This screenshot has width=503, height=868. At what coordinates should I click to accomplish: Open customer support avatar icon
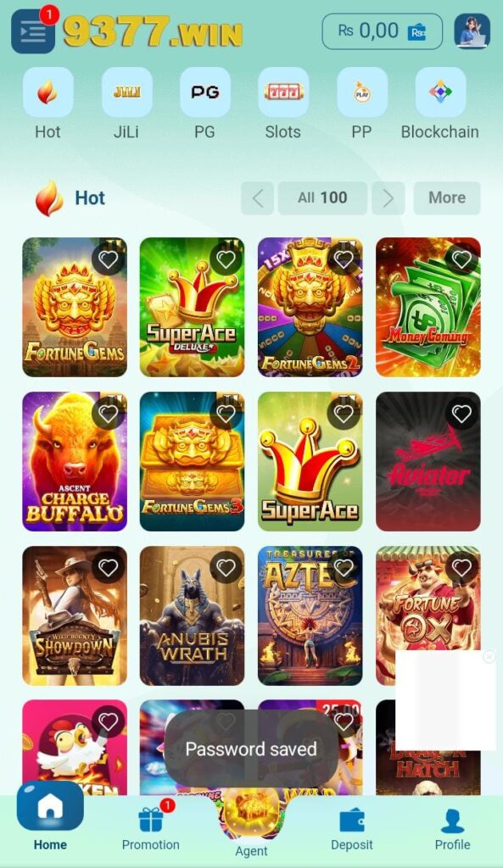click(x=472, y=31)
